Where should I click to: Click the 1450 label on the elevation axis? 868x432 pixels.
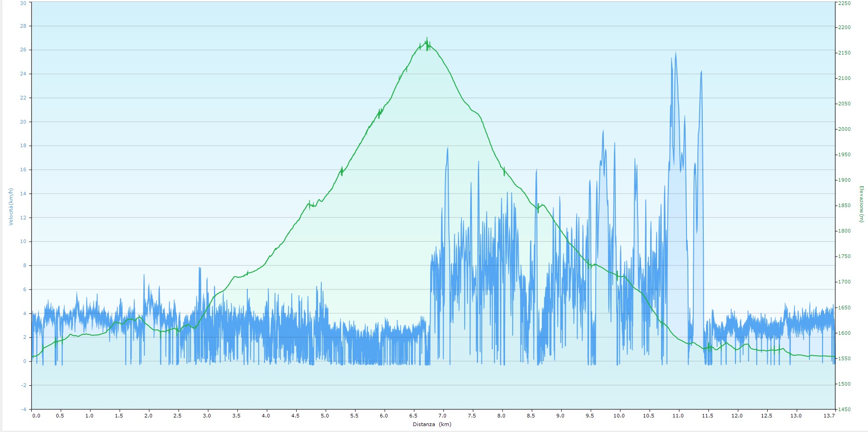coord(844,409)
